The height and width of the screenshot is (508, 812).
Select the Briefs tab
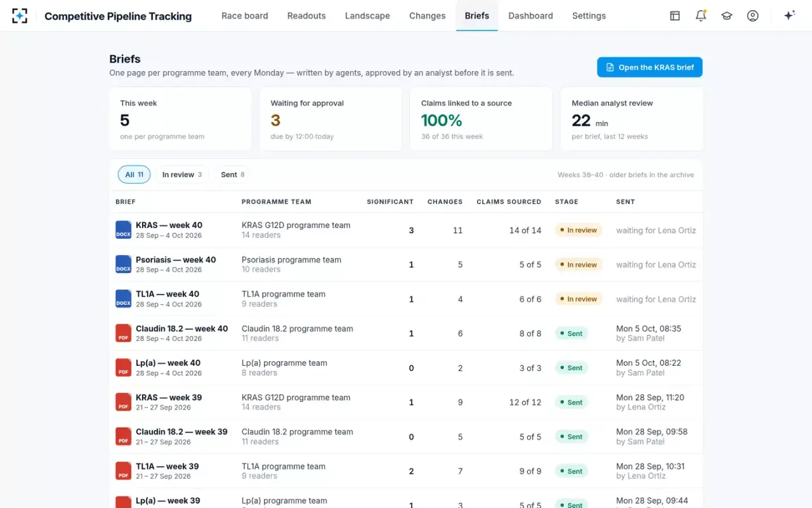(x=477, y=16)
